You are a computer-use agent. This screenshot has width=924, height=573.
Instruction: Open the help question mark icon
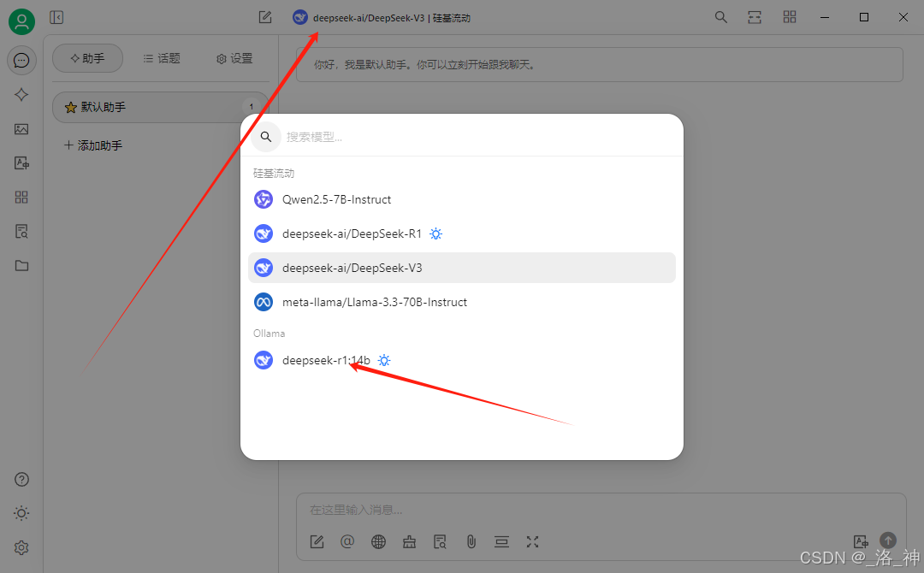[21, 480]
